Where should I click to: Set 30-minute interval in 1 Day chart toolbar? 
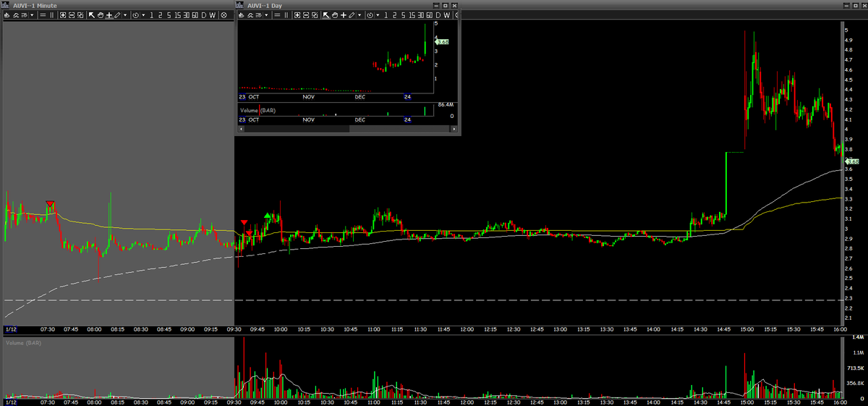click(x=420, y=15)
